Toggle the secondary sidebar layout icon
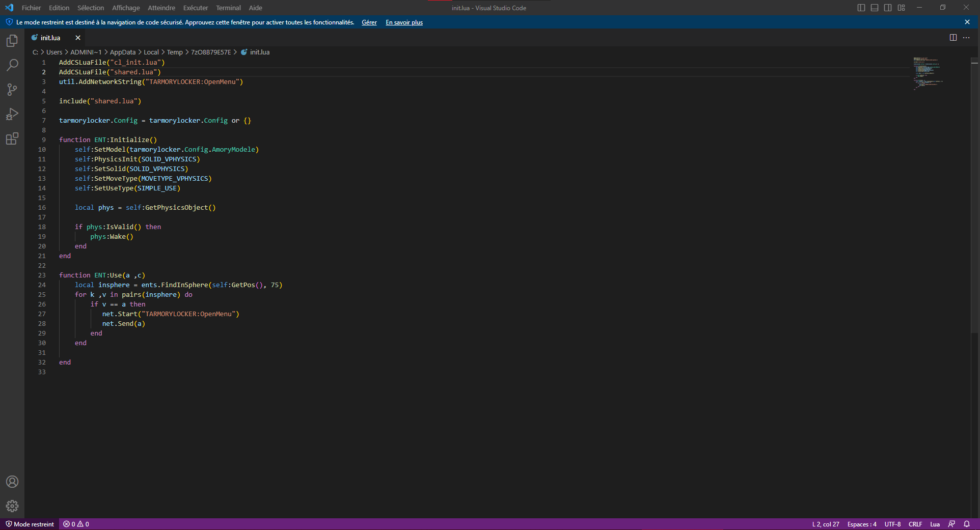This screenshot has height=530, width=980. pos(888,8)
